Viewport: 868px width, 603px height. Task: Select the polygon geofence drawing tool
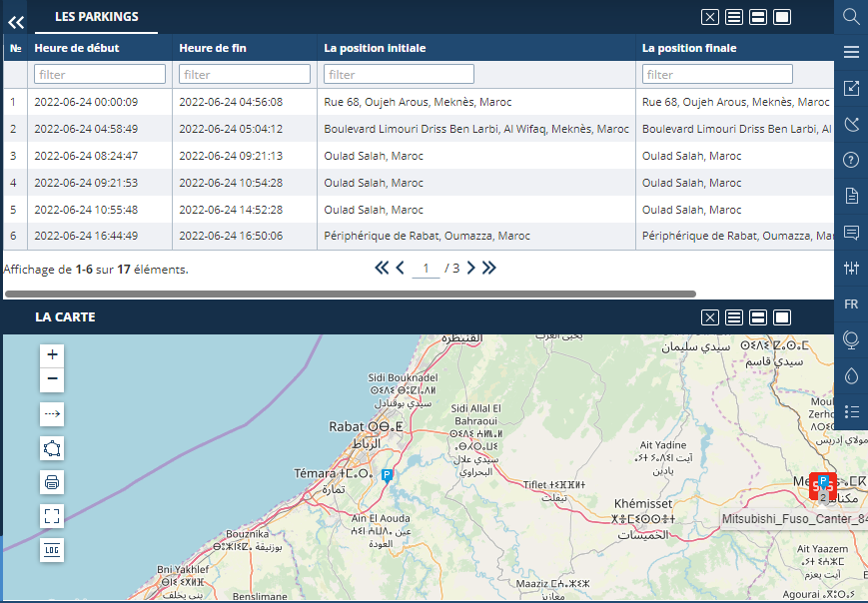tap(53, 448)
